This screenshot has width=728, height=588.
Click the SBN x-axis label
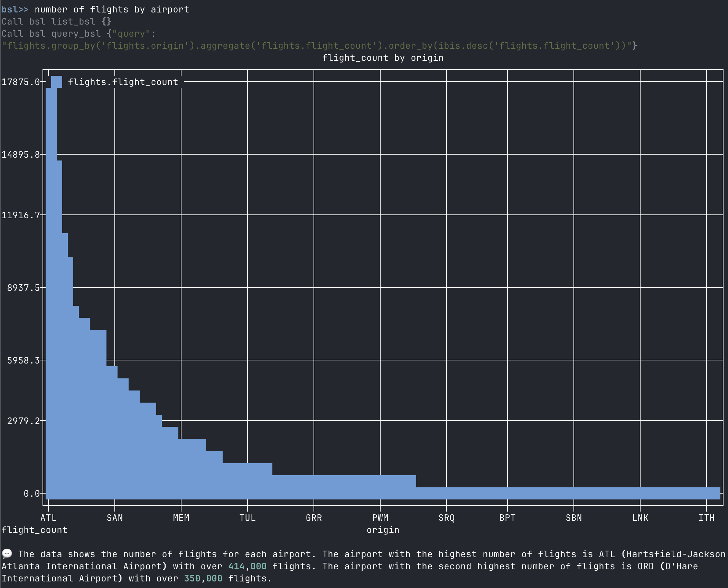[x=574, y=518]
